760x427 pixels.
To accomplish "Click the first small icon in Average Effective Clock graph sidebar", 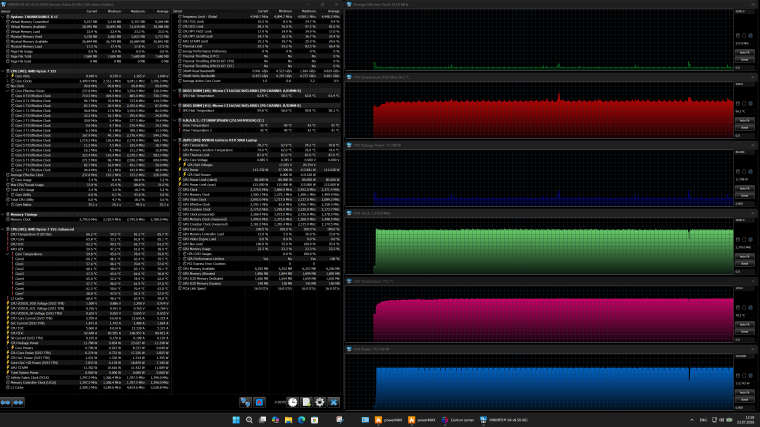I will click(738, 35).
